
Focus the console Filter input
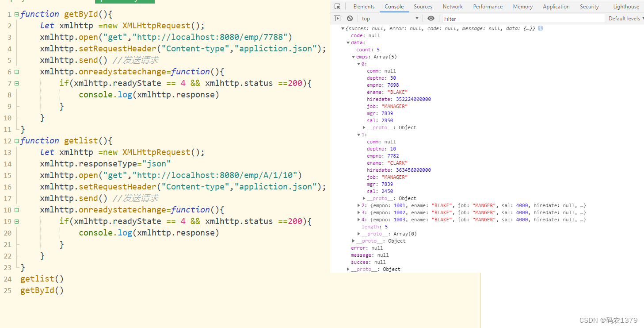tap(523, 19)
